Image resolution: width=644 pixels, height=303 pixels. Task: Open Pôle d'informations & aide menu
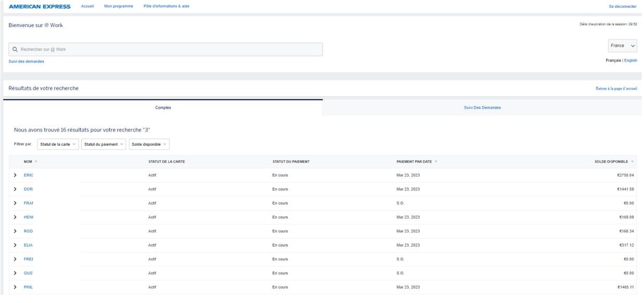[x=166, y=6]
